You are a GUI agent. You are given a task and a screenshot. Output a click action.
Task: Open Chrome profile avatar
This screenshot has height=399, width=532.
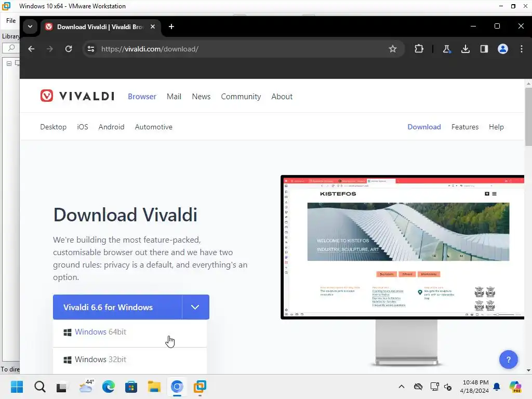[503, 49]
